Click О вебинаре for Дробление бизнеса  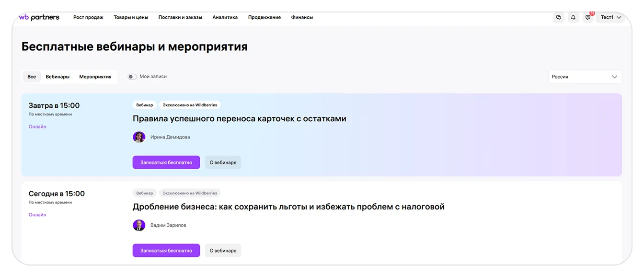pos(223,251)
